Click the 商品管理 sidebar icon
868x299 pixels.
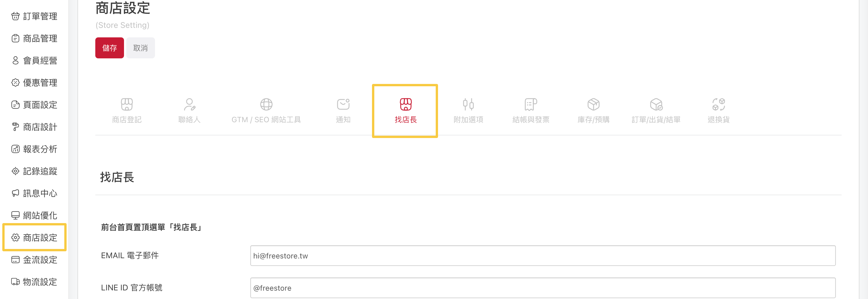click(15, 39)
